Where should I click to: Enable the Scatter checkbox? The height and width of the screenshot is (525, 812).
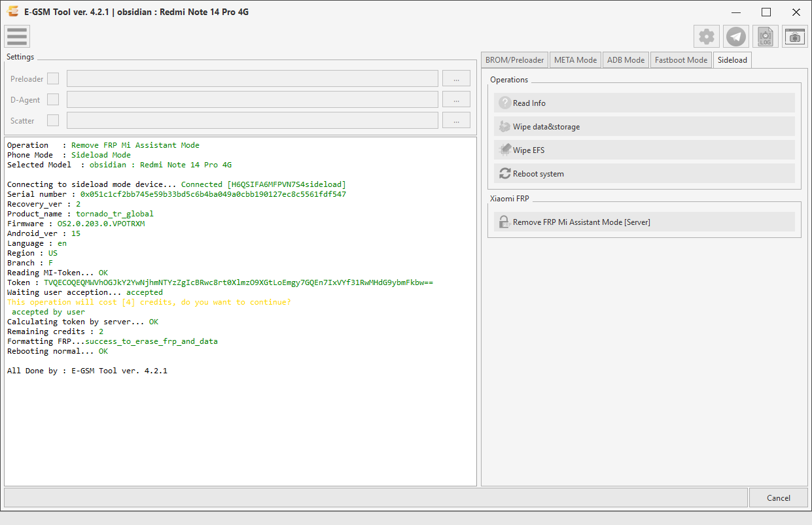(x=53, y=120)
